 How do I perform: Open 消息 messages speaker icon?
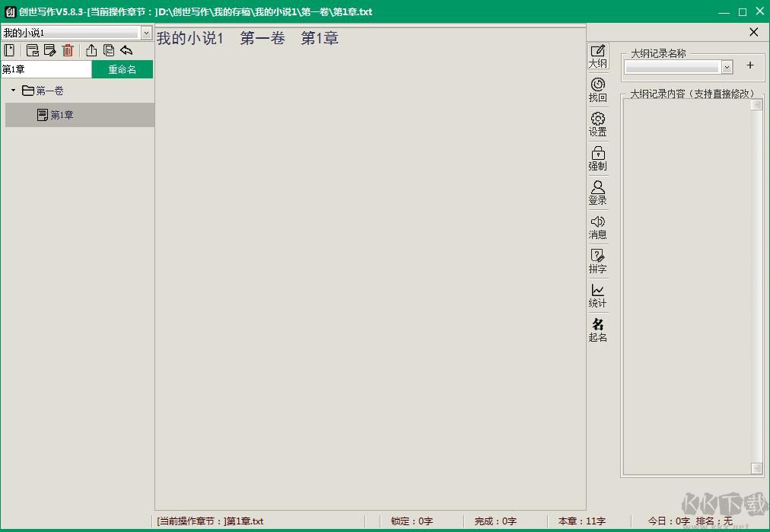598,227
